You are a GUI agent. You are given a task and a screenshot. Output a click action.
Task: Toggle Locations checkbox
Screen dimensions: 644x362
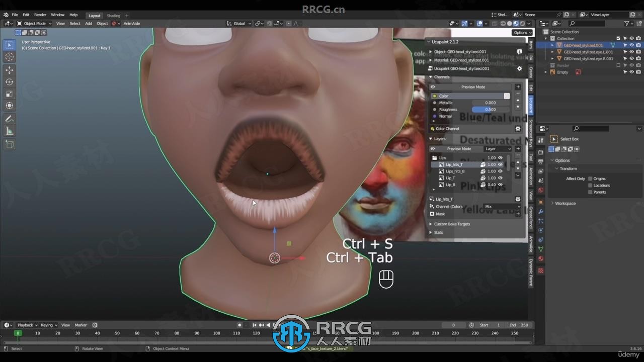pyautogui.click(x=590, y=186)
